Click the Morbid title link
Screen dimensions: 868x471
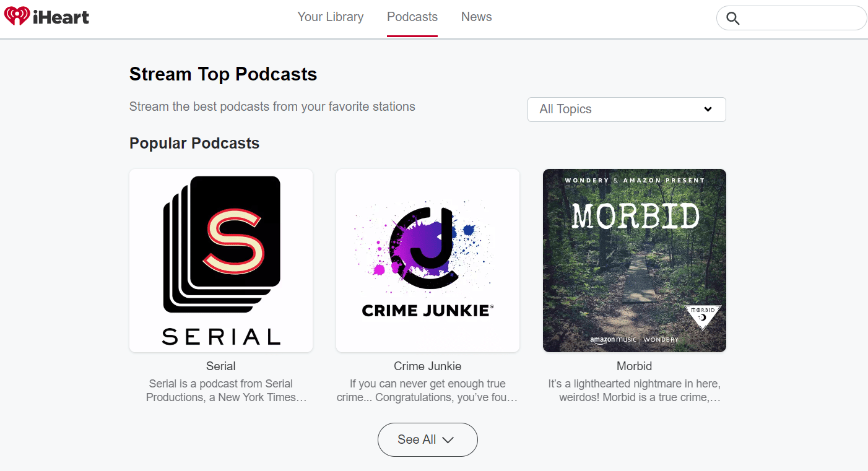pos(635,366)
